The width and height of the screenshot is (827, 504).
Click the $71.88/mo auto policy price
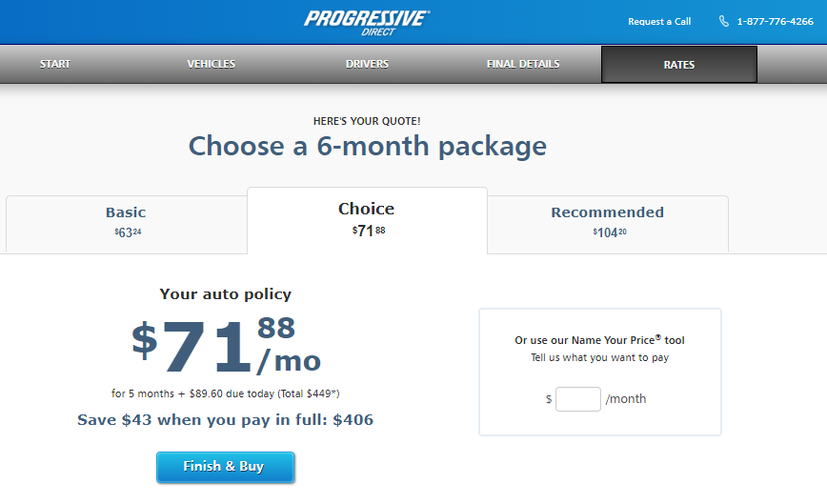(226, 347)
